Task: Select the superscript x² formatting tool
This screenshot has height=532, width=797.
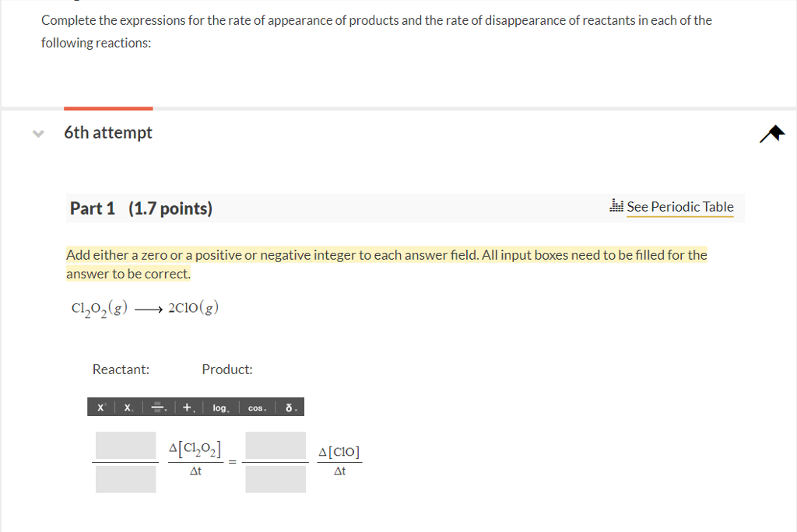Action: point(100,407)
